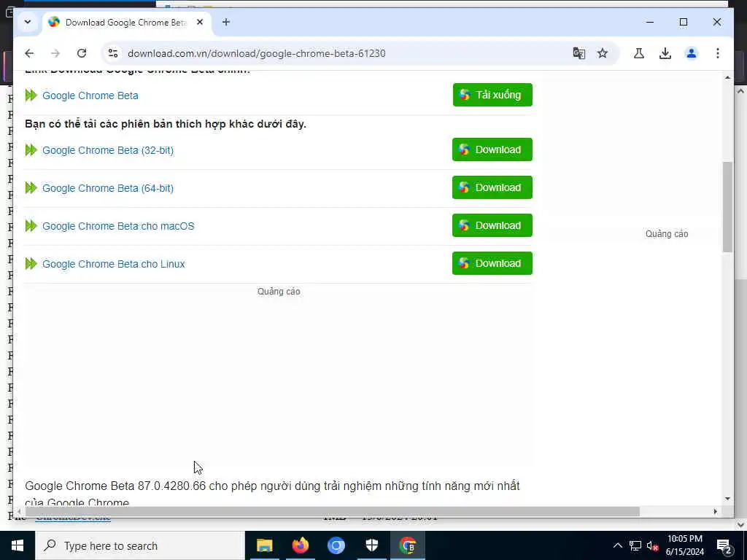The width and height of the screenshot is (747, 560).
Task: Switch to Chrome Beta taskbar icon
Action: click(408, 545)
